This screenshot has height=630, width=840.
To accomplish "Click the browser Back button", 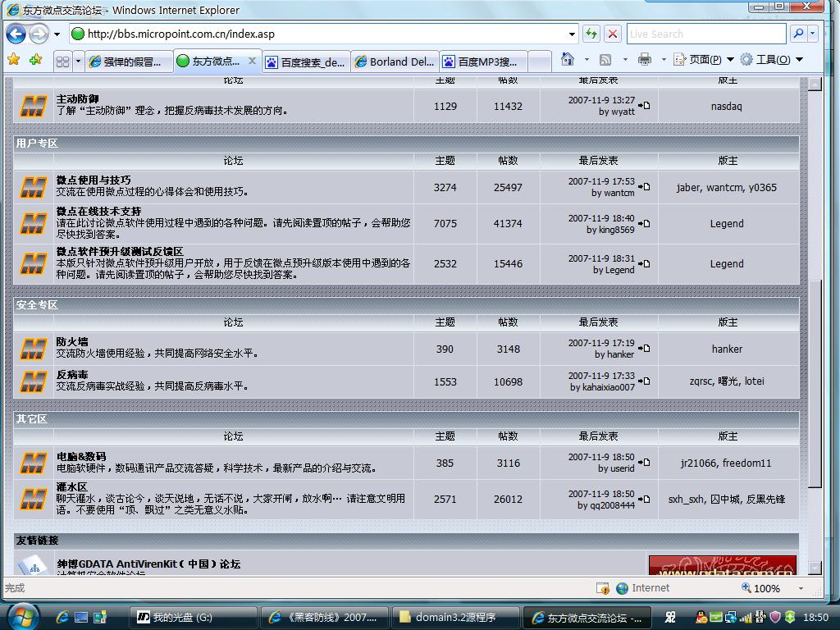I will (16, 34).
